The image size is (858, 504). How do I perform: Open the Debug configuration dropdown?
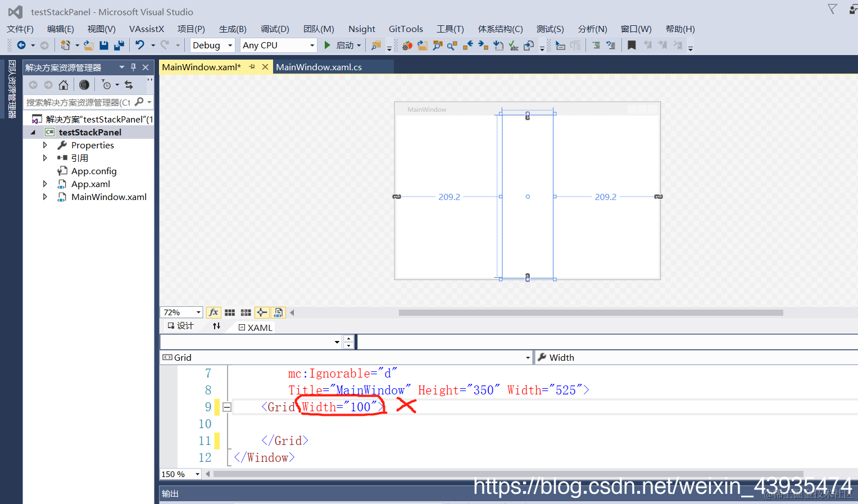(230, 46)
